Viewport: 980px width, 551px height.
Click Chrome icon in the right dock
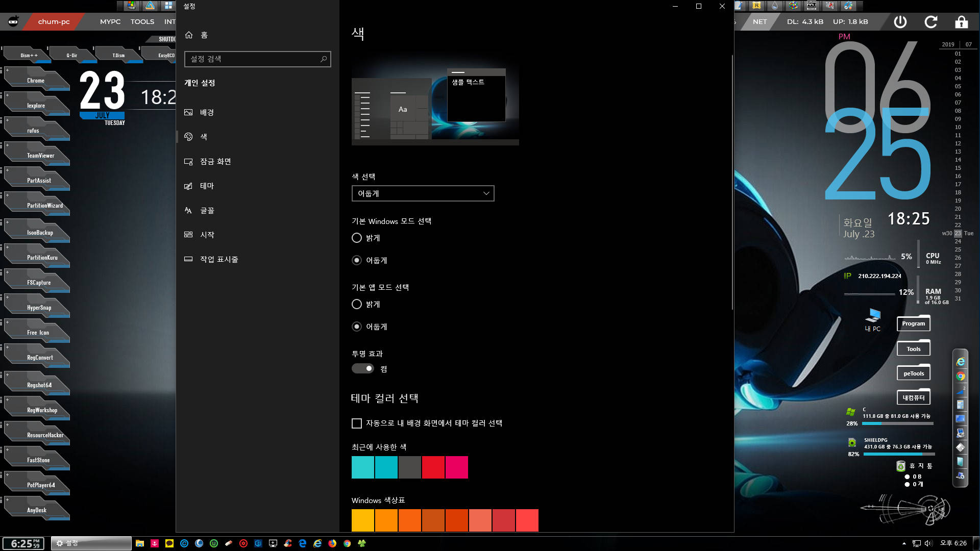click(961, 376)
